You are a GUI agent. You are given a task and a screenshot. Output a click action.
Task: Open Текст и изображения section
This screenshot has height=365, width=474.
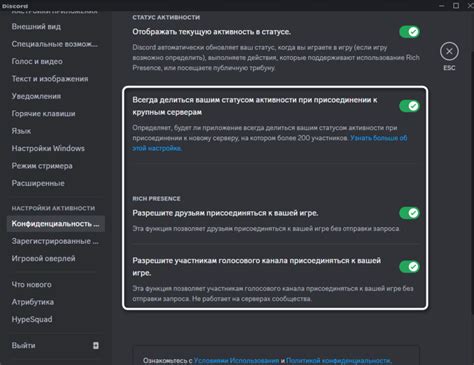(x=56, y=79)
